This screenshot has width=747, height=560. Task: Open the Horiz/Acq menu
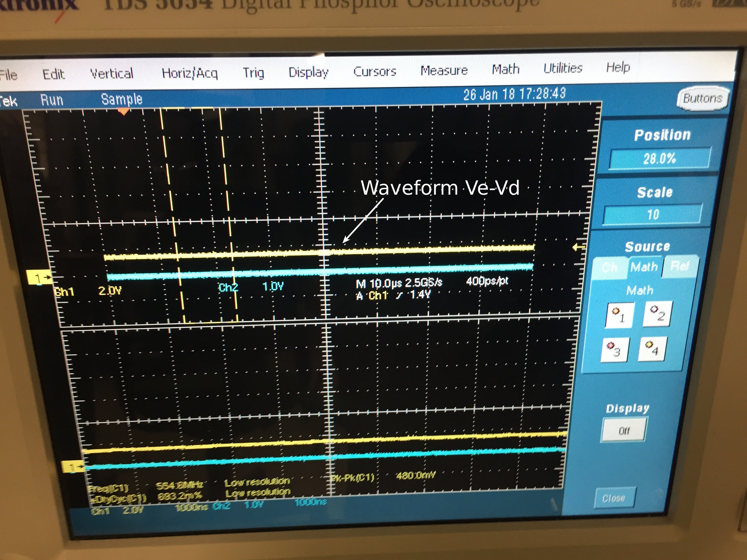point(190,73)
